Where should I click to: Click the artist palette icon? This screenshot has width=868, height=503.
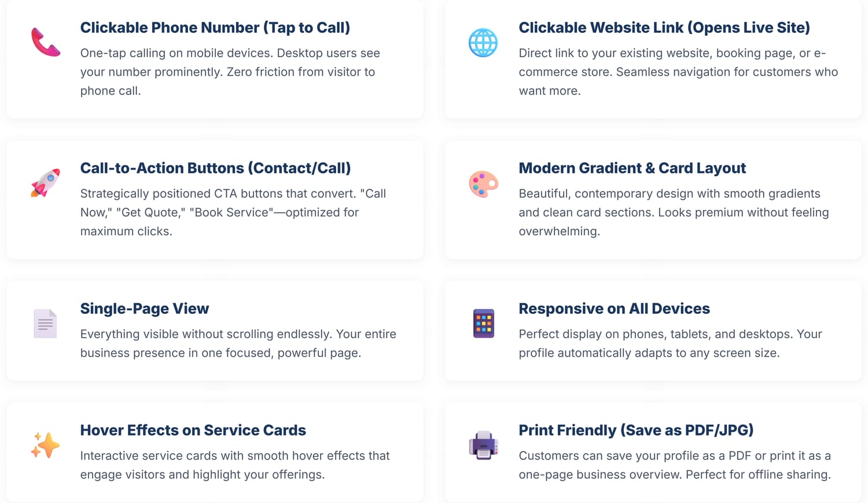pos(483,184)
